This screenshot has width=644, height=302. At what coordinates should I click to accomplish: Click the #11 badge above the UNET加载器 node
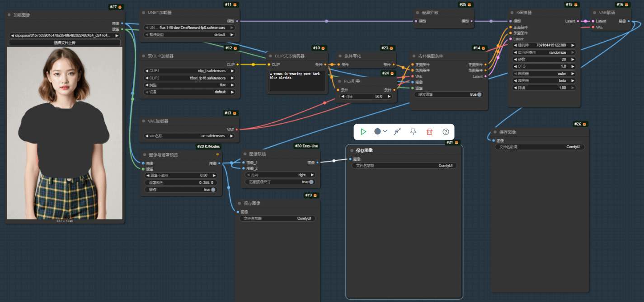point(231,5)
